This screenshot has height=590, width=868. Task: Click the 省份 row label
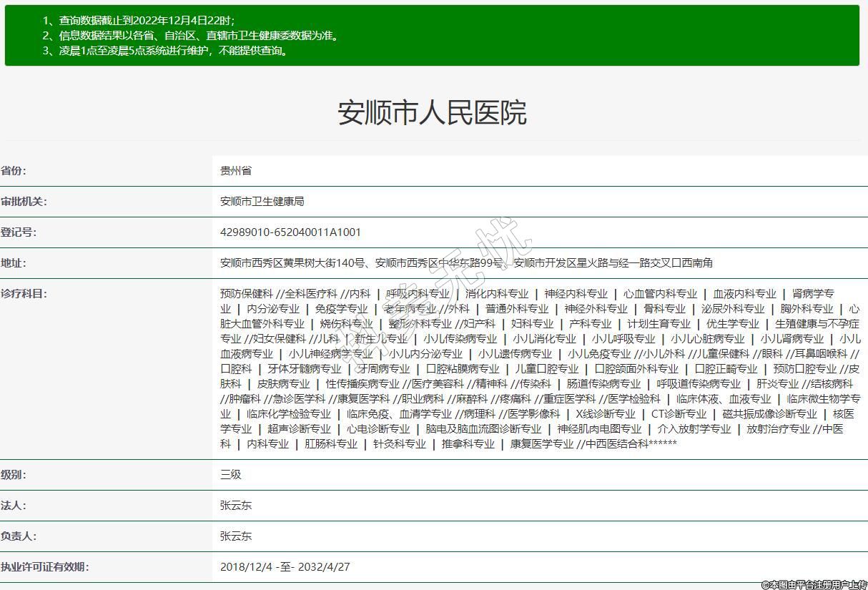[14, 171]
